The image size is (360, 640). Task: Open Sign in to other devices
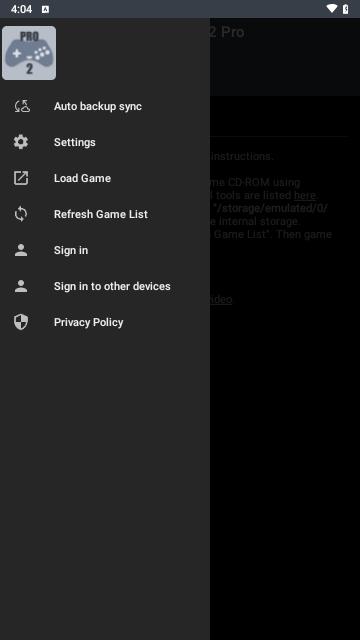click(x=105, y=286)
